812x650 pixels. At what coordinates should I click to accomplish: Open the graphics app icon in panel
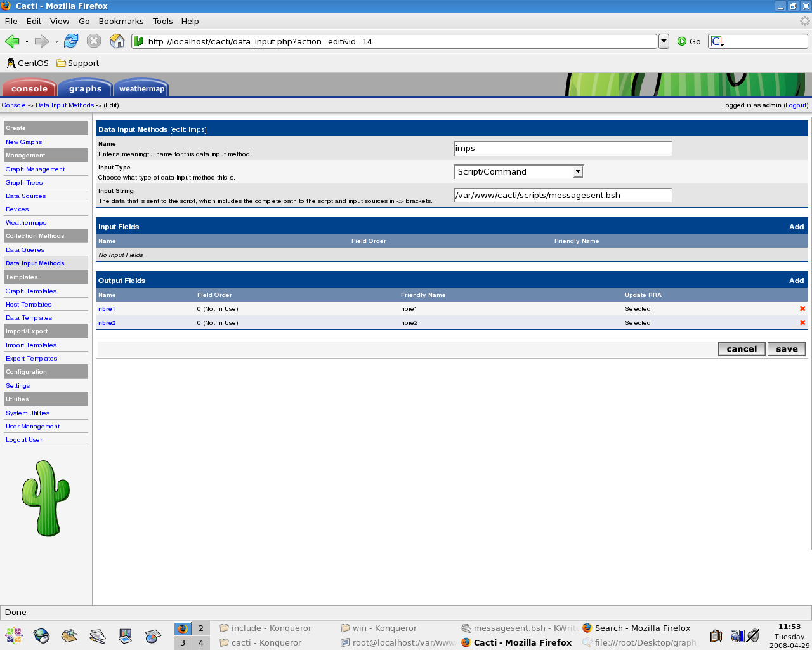point(153,635)
